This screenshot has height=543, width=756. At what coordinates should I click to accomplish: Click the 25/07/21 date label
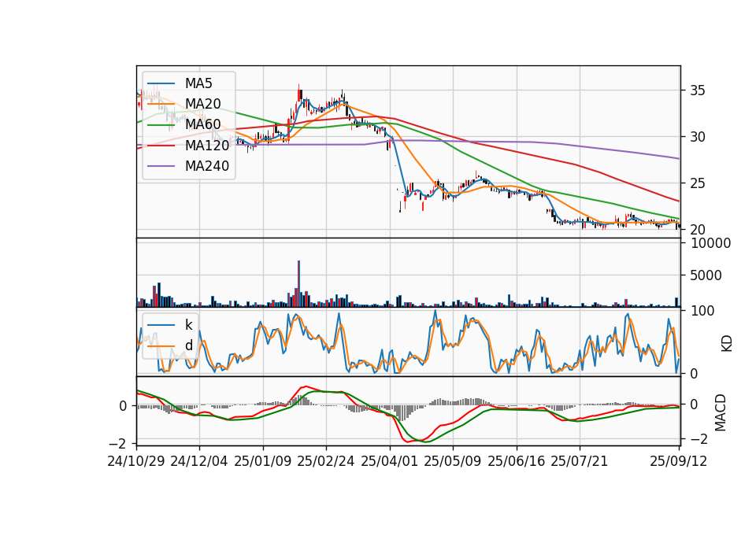(x=580, y=461)
